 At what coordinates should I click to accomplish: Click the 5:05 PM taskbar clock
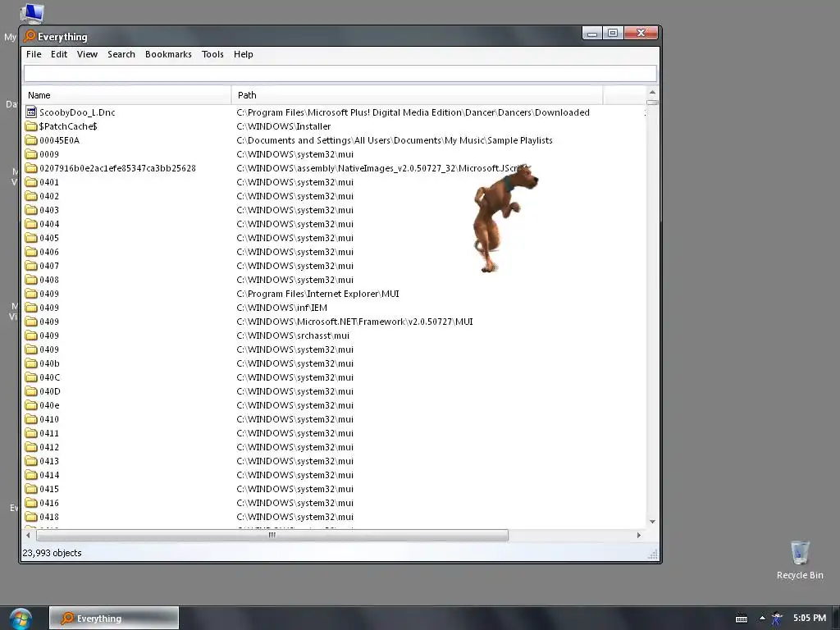(x=810, y=618)
